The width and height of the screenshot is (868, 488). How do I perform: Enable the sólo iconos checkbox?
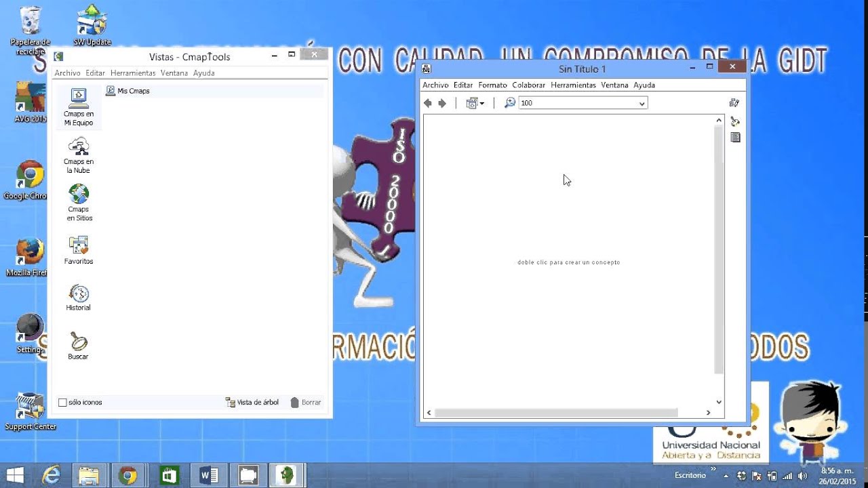62,403
